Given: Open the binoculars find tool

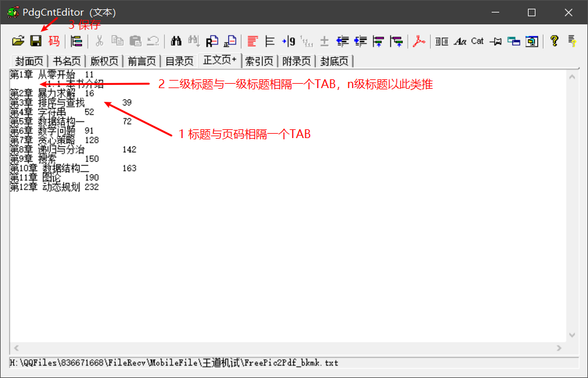Looking at the screenshot, I should point(176,41).
